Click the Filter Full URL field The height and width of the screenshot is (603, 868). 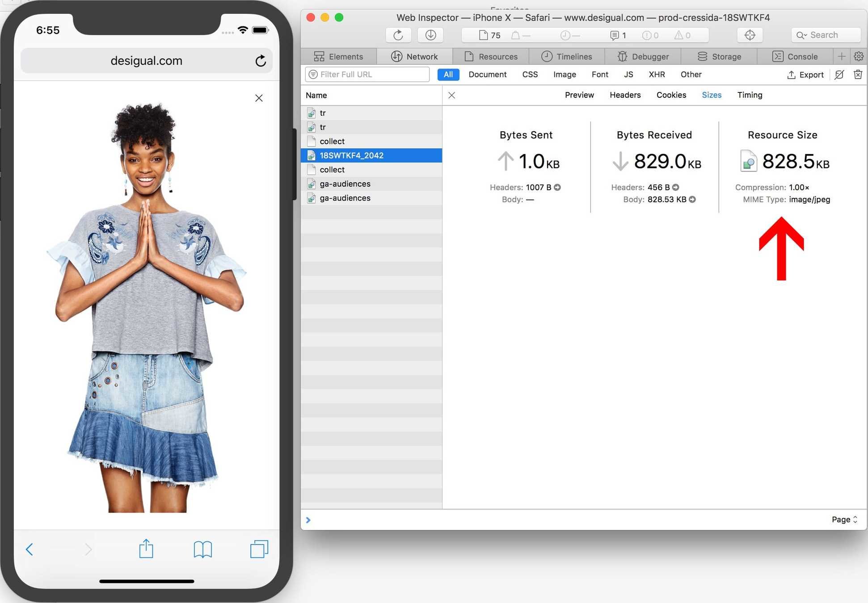click(371, 75)
